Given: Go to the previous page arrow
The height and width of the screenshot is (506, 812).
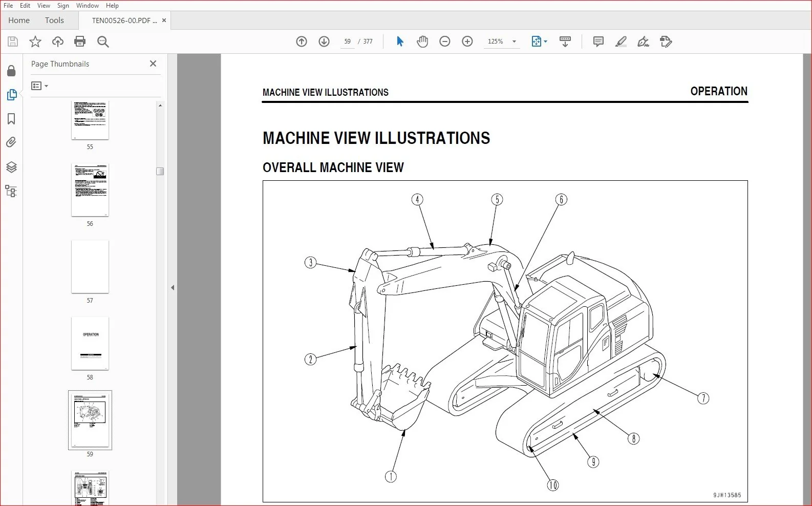Looking at the screenshot, I should (302, 41).
